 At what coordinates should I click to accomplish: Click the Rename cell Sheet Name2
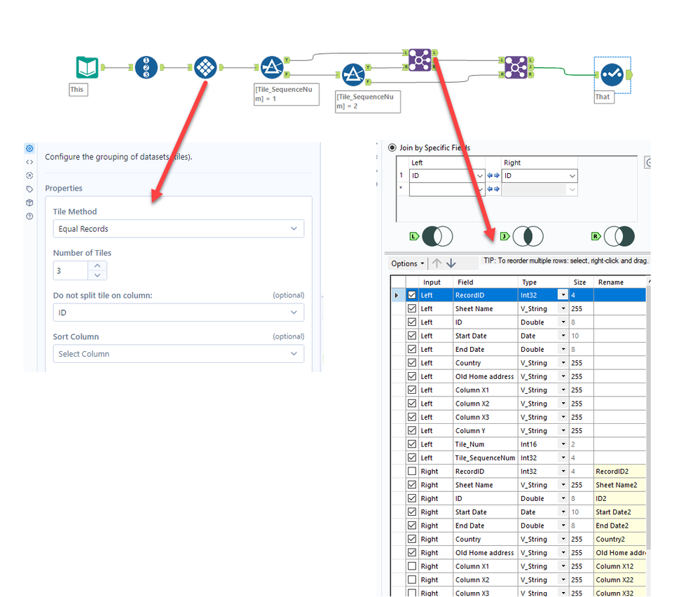(x=620, y=485)
